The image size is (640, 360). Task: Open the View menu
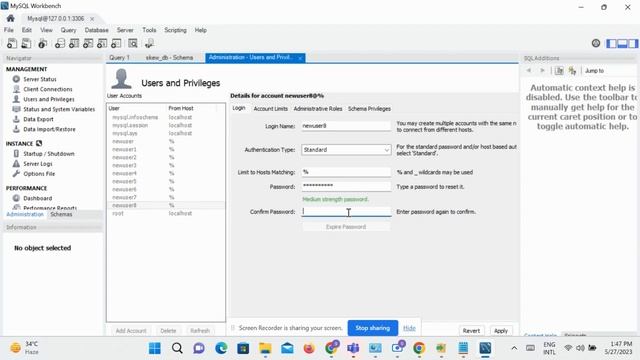pos(46,30)
